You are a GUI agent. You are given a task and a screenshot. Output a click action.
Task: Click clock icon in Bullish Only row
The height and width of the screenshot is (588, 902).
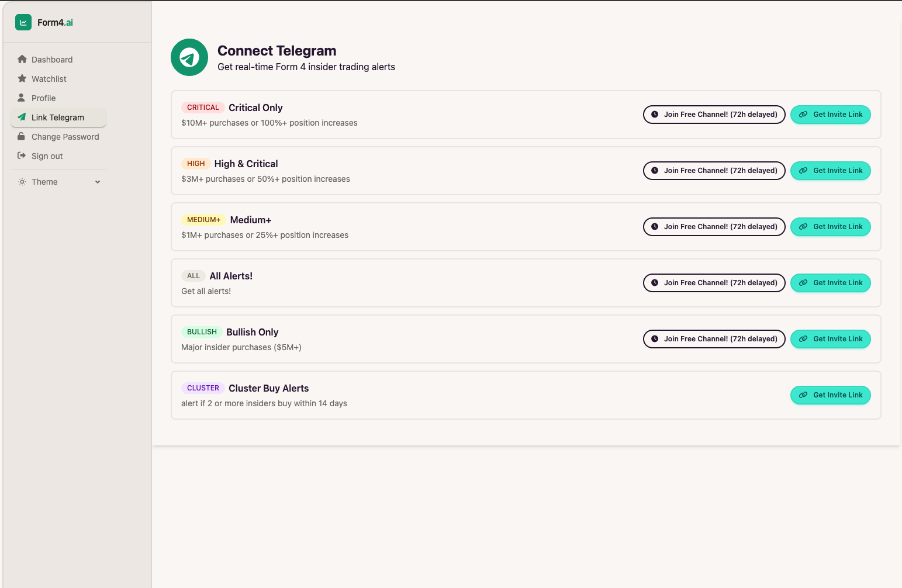pos(655,339)
